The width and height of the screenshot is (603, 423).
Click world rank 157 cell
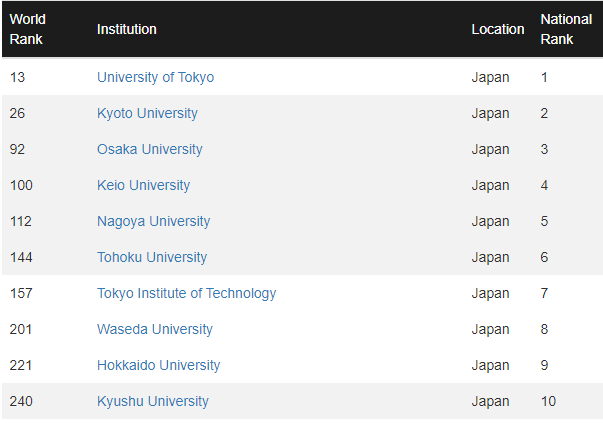click(x=21, y=293)
